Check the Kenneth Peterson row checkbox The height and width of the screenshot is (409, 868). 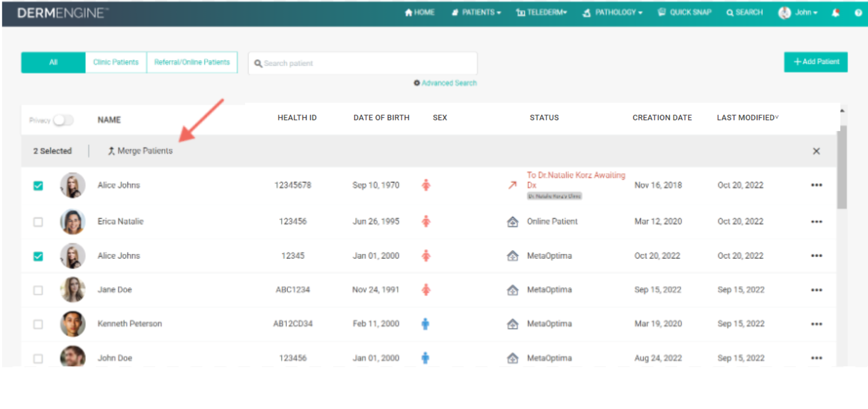point(38,324)
